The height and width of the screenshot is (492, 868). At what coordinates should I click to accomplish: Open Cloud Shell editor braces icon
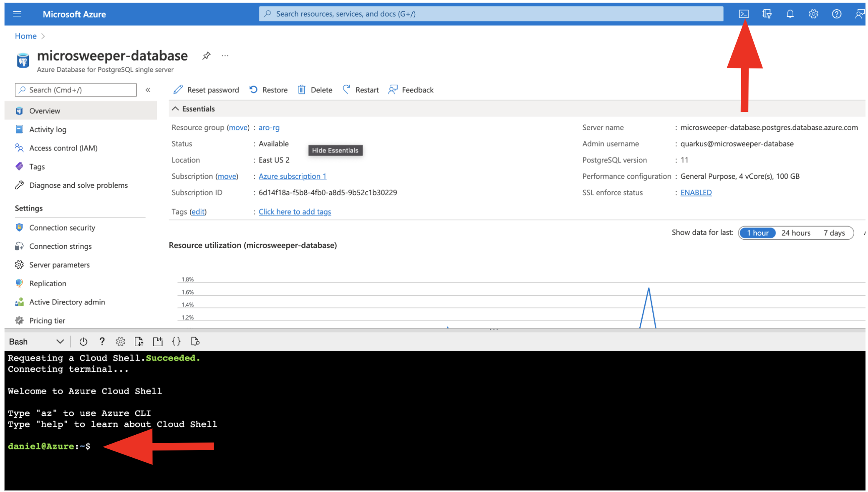[x=176, y=342]
